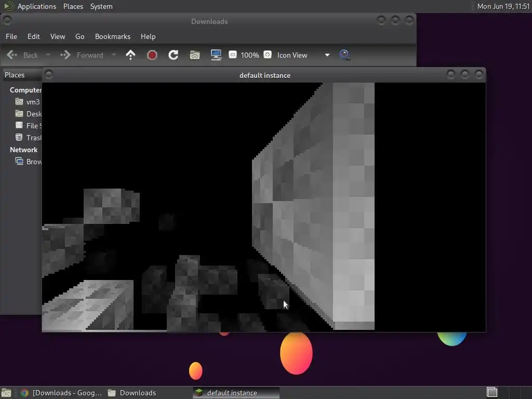The width and height of the screenshot is (532, 399).
Task: Go back with the Back arrow icon
Action: (12, 55)
